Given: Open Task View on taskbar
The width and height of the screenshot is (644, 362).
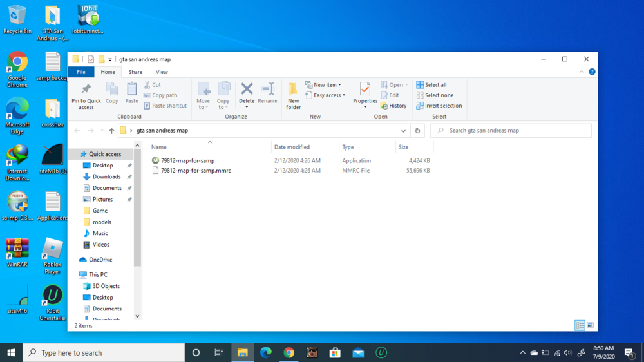Looking at the screenshot, I should point(218,352).
